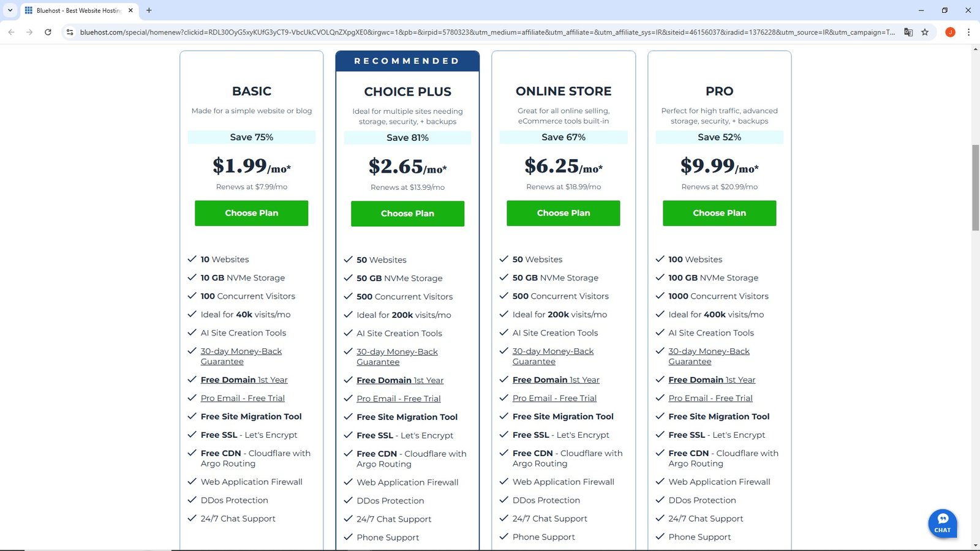Go back using the back arrow
The height and width of the screenshot is (551, 980).
[12, 32]
